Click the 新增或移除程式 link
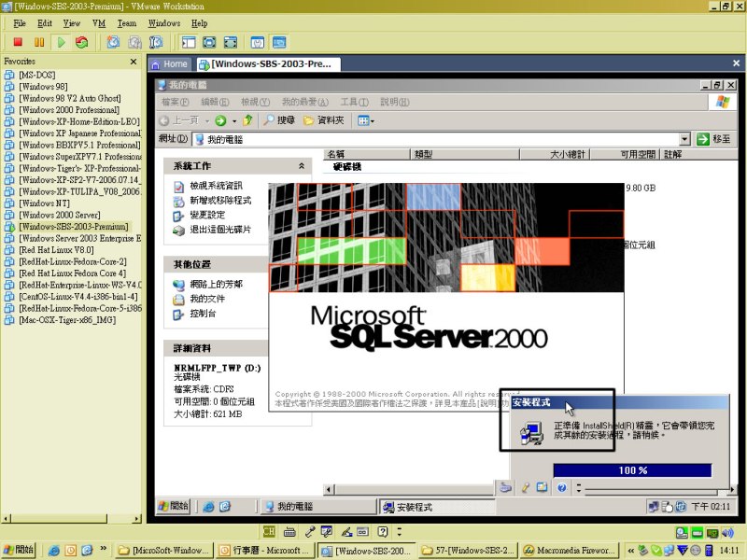The image size is (747, 560). pyautogui.click(x=220, y=201)
